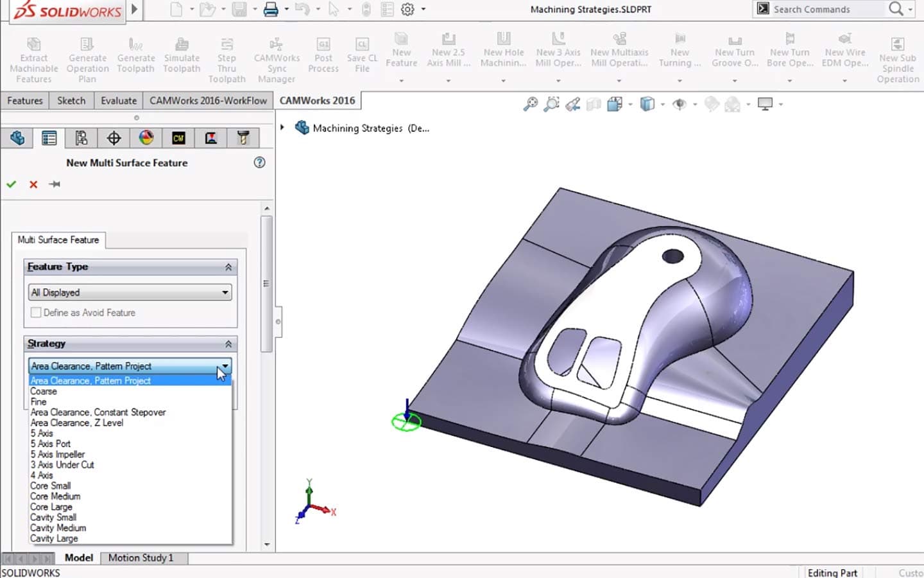The height and width of the screenshot is (578, 924).
Task: Click New Wire EDM Operation
Action: pos(845,50)
